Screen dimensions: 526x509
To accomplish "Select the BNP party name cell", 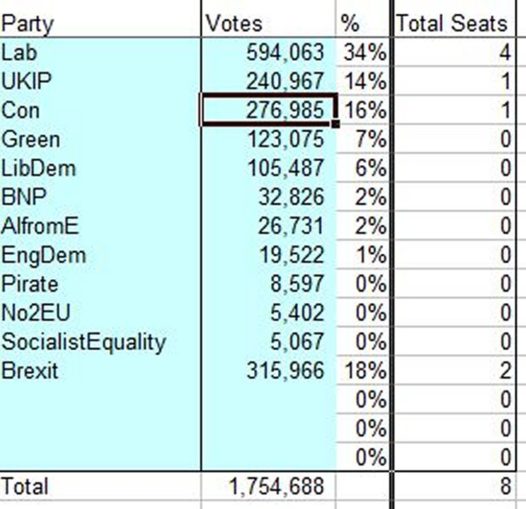I will pyautogui.click(x=100, y=197).
